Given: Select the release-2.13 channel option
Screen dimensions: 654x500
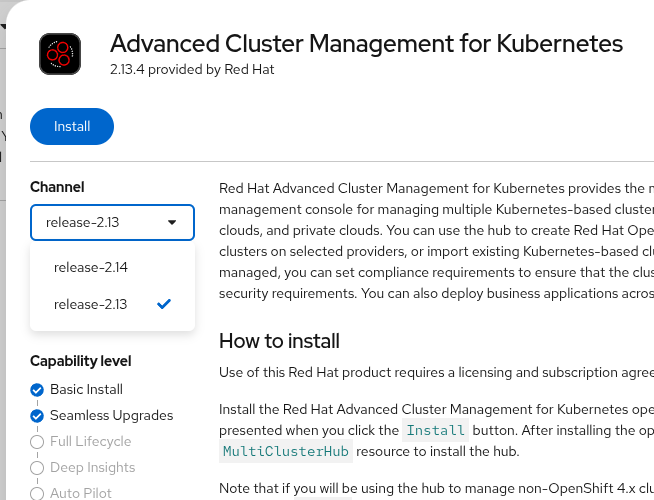Looking at the screenshot, I should point(91,304).
